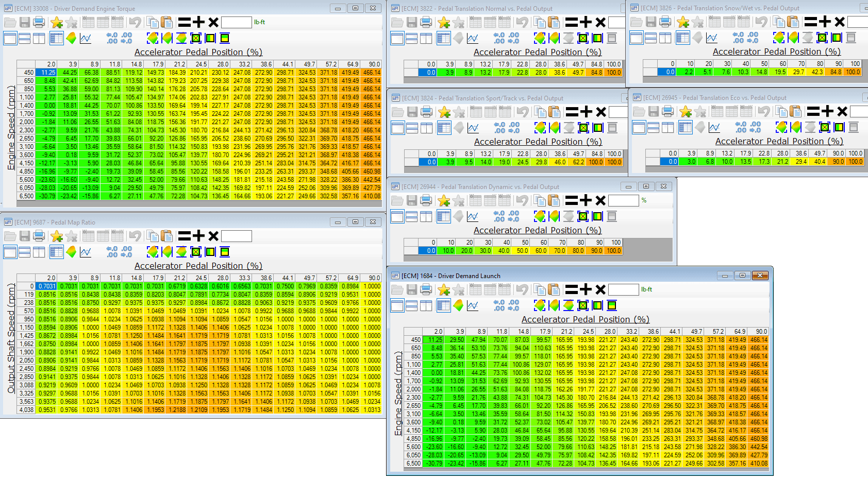Copy table data in Driver Demand Engine Torque window
Viewport: 868px width, 481px height.
point(152,22)
